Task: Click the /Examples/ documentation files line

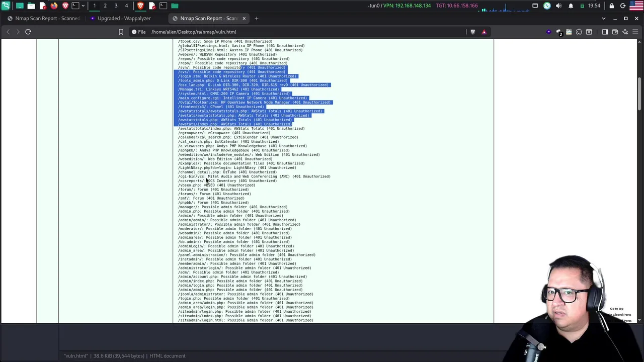Action: point(242,163)
